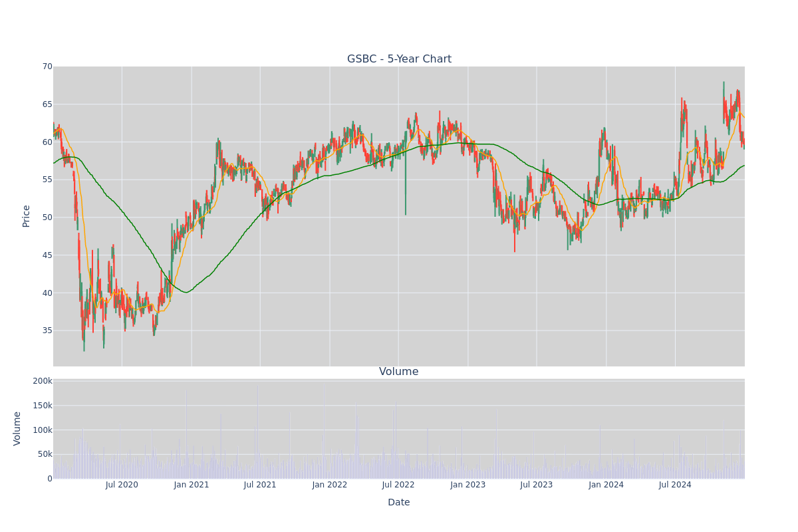798x532 pixels.
Task: Click the 50k volume tick label
Action: pyautogui.click(x=45, y=454)
